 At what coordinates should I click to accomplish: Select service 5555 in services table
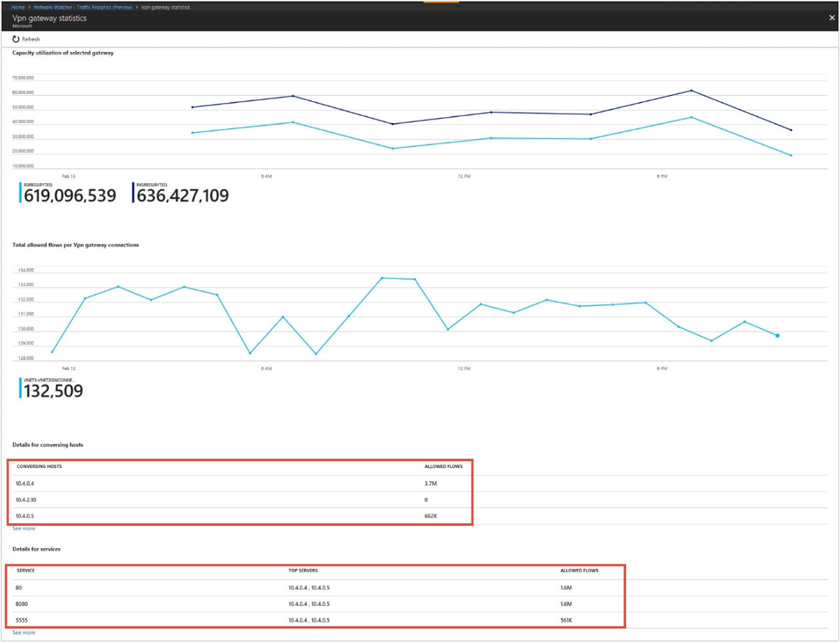click(21, 620)
